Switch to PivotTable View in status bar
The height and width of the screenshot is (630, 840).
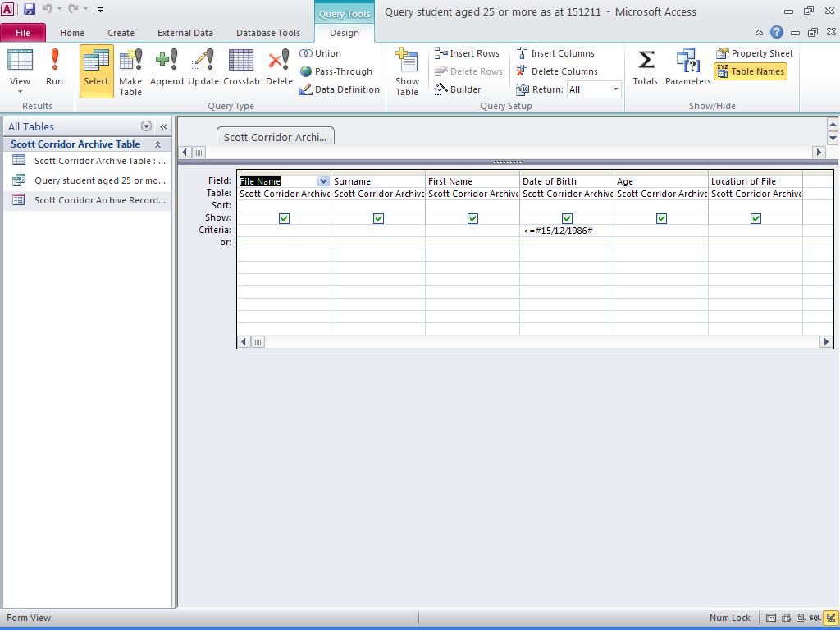pyautogui.click(x=786, y=618)
